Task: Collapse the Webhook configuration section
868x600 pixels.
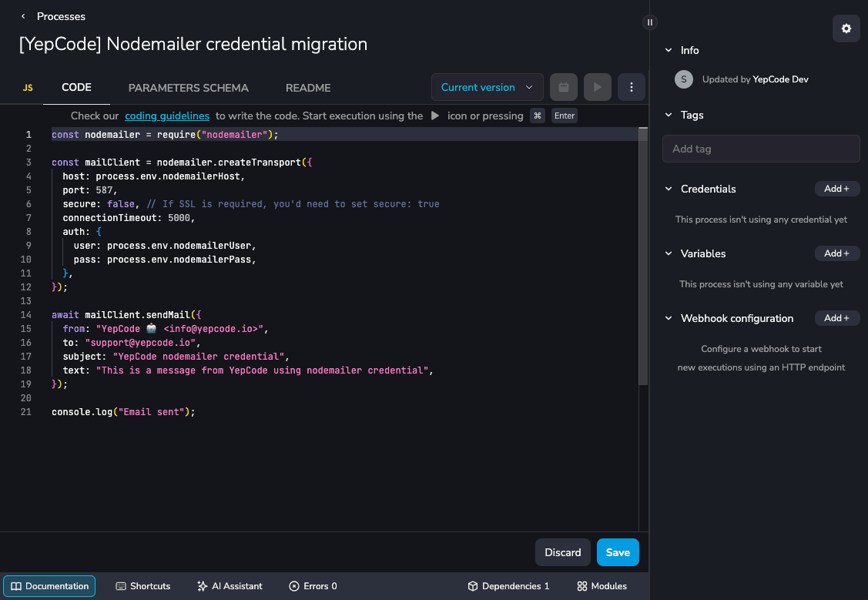Action: tap(669, 318)
